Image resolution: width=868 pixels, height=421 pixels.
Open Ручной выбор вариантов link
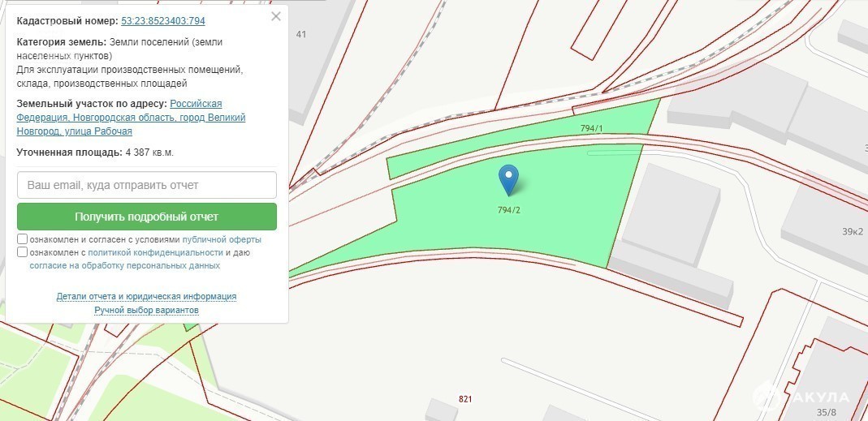pos(146,310)
